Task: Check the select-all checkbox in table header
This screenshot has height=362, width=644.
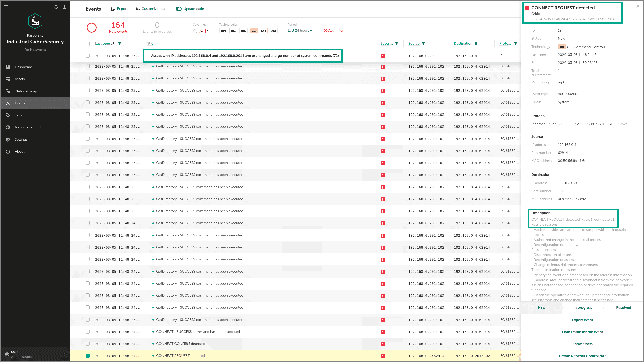Action: 88,44
